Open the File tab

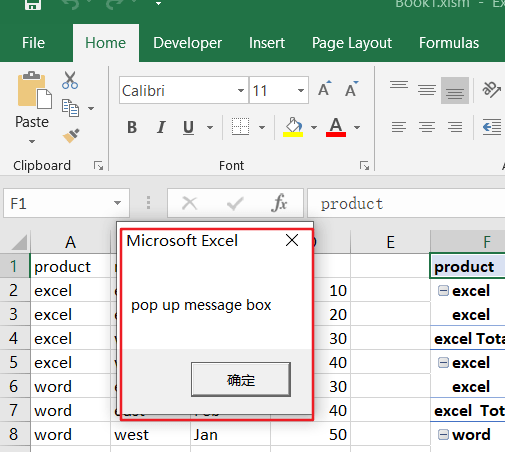(x=33, y=43)
